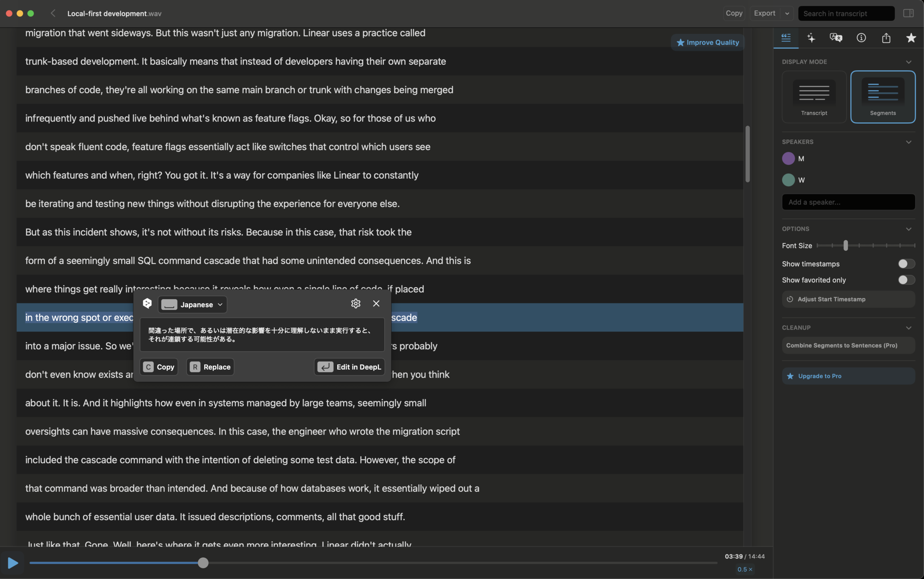This screenshot has width=924, height=579.
Task: Select Transcript display mode
Action: tap(814, 97)
